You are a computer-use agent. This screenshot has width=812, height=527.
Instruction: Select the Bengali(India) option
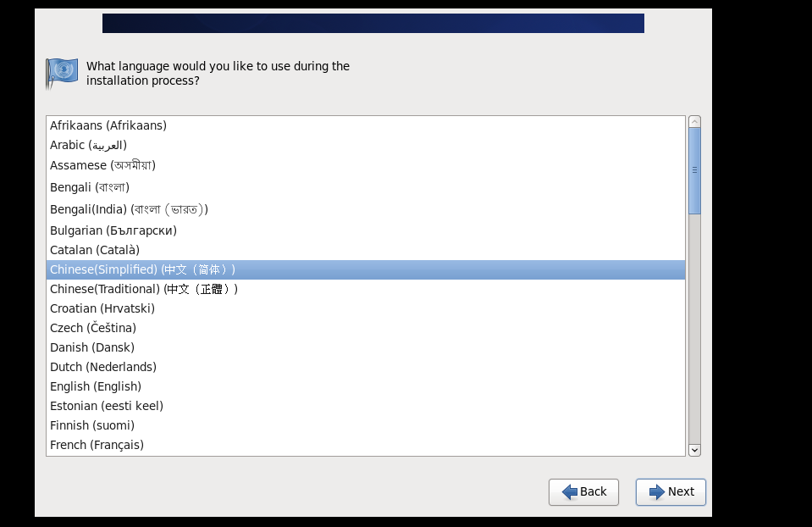[x=366, y=209]
